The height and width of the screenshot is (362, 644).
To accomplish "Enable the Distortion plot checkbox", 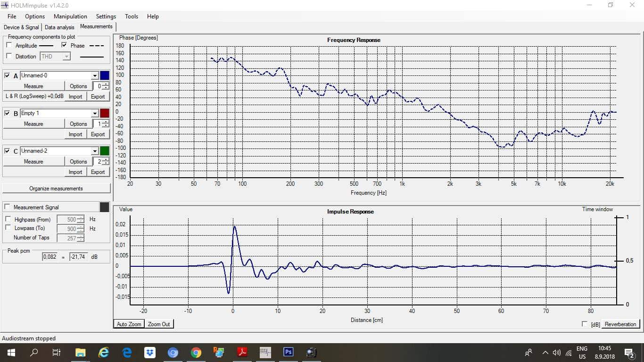I will 9,56.
